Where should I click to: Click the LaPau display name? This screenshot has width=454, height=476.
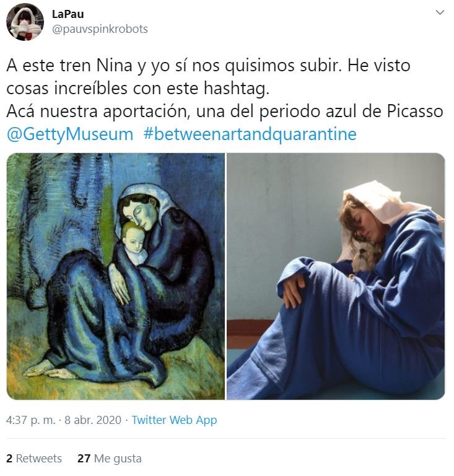tap(68, 14)
